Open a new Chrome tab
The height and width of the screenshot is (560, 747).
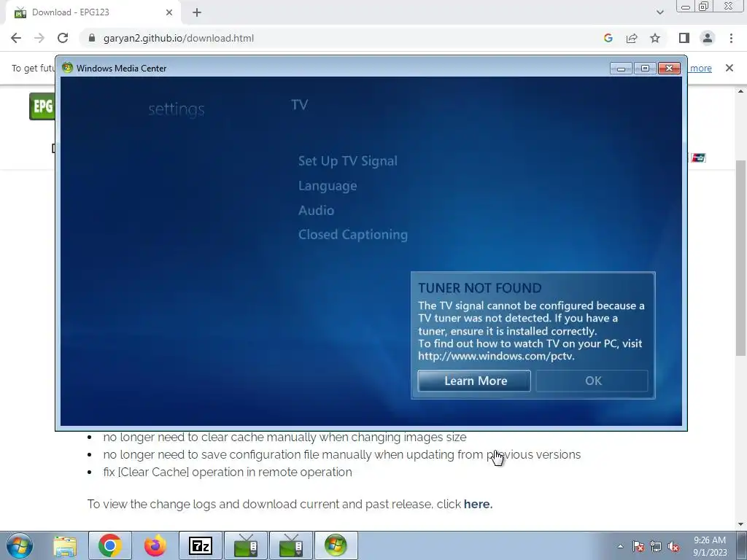(197, 12)
